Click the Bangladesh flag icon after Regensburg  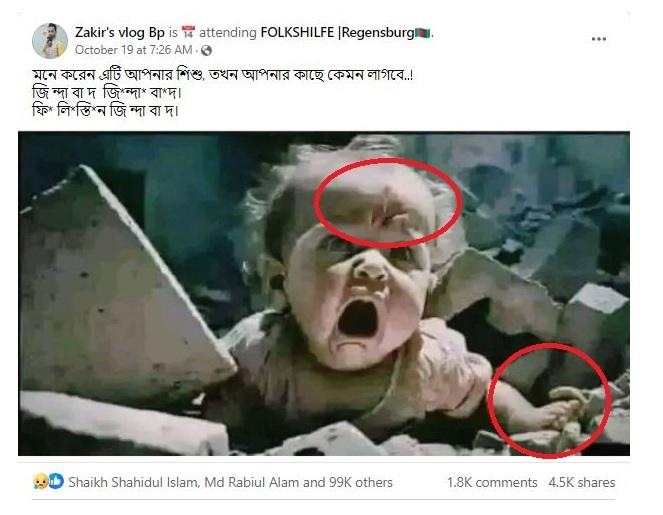[x=423, y=33]
